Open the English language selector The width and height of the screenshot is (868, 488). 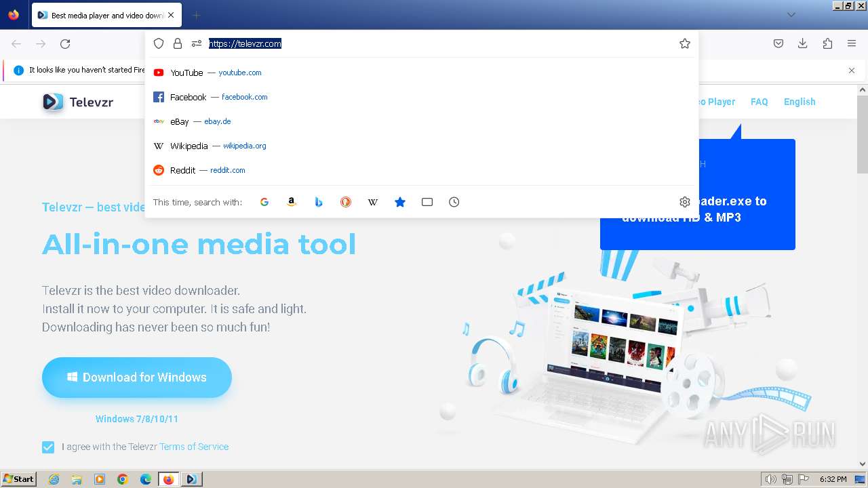800,102
